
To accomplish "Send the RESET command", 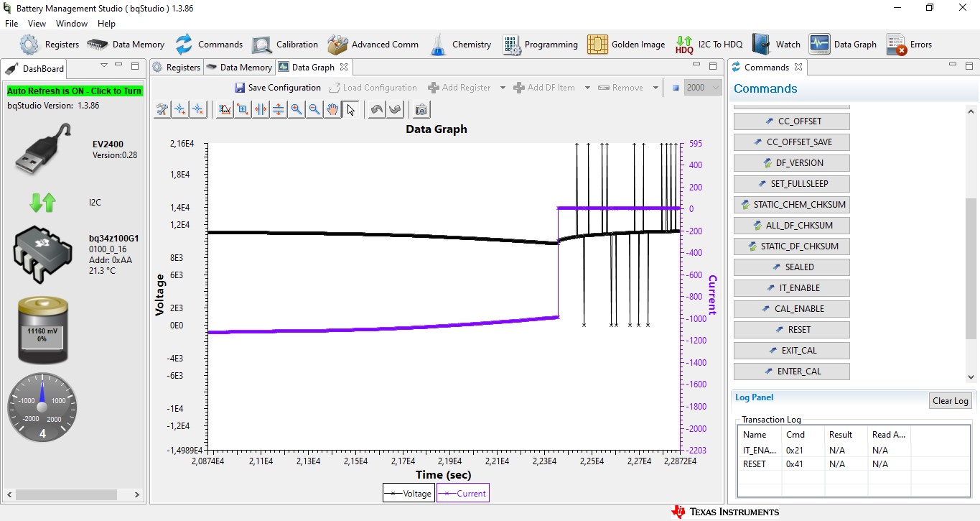I will click(792, 330).
